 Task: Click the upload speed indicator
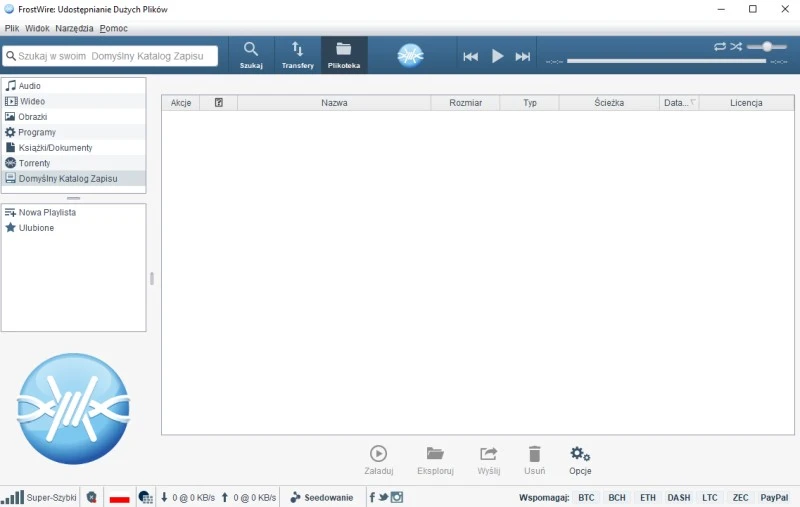(249, 497)
